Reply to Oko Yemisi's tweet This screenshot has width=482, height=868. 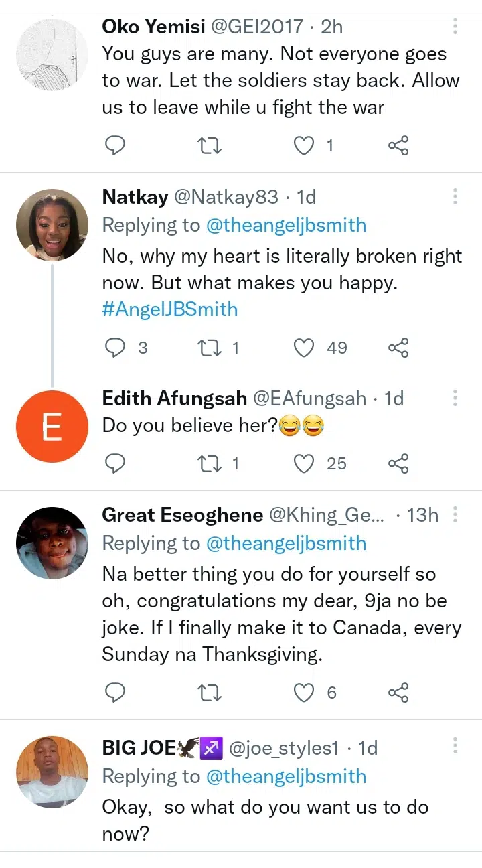pyautogui.click(x=116, y=145)
